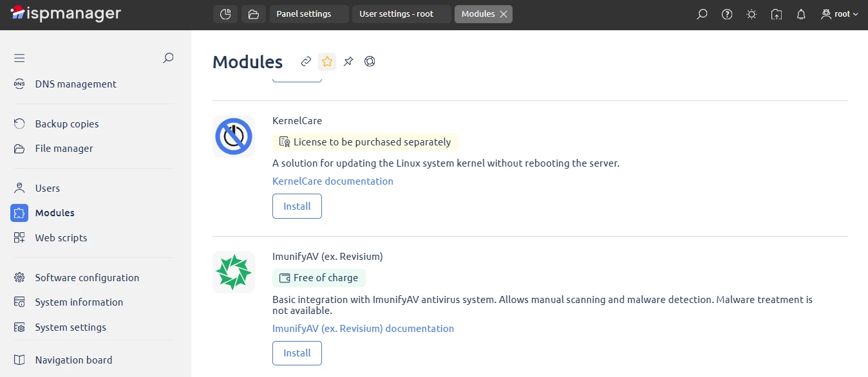Install the KernelCare module
The width and height of the screenshot is (868, 377).
click(x=297, y=206)
